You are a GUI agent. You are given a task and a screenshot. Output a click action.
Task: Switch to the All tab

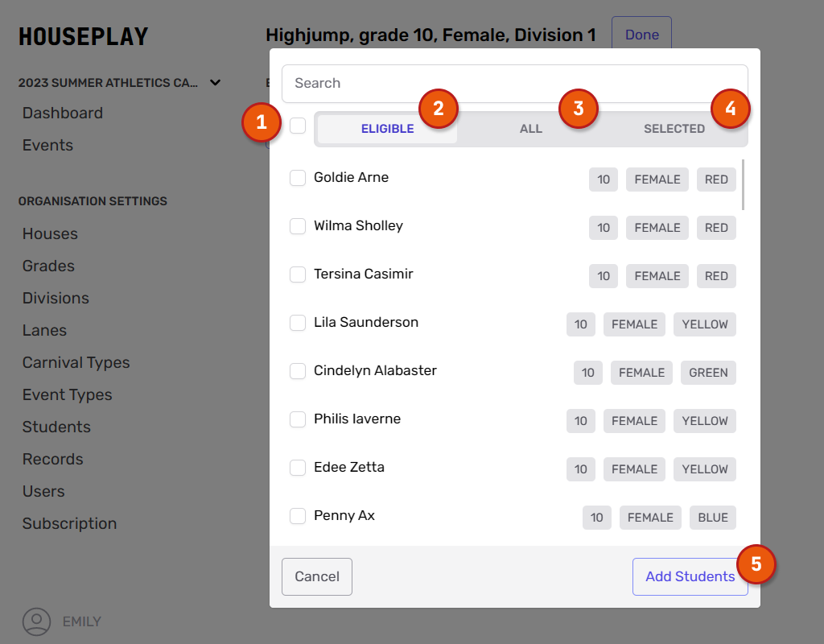(530, 129)
